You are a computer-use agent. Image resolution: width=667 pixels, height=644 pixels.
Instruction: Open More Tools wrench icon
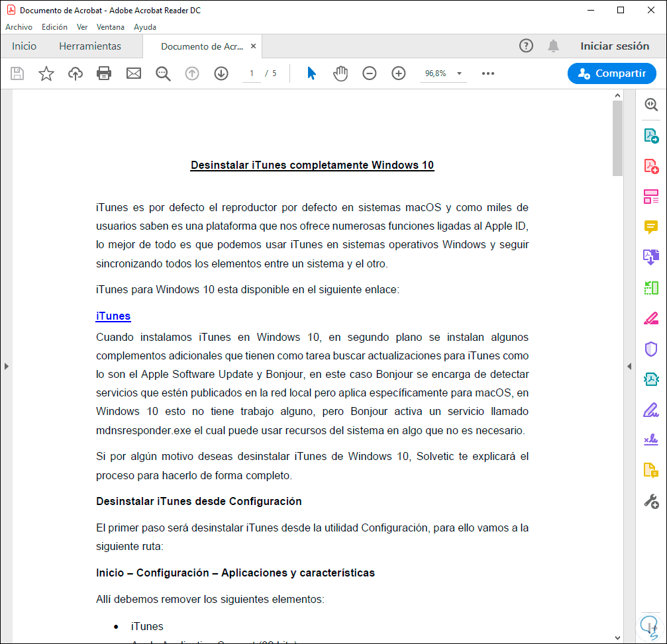(x=651, y=501)
